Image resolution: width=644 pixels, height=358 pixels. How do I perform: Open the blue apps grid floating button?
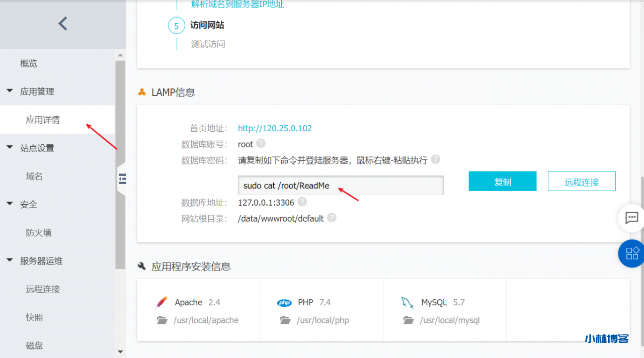(631, 253)
